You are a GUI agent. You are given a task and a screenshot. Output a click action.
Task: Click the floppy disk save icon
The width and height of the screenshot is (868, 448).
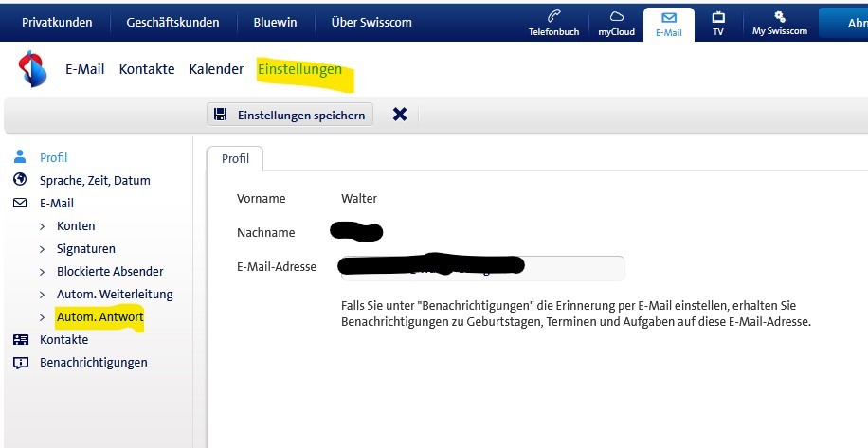click(221, 115)
